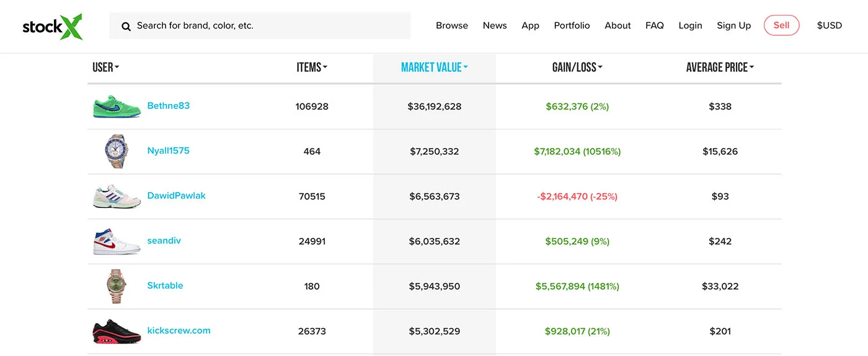This screenshot has height=356, width=868.
Task: Open the Sign Up link
Action: click(x=733, y=25)
